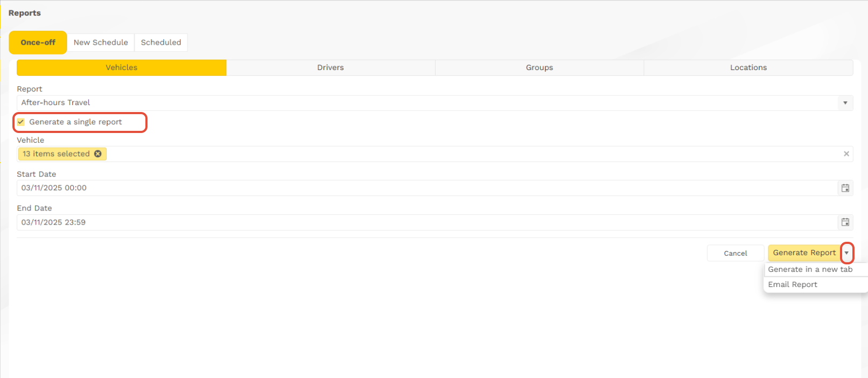Image resolution: width=868 pixels, height=378 pixels.
Task: Click the Reports page heading
Action: pyautogui.click(x=25, y=13)
